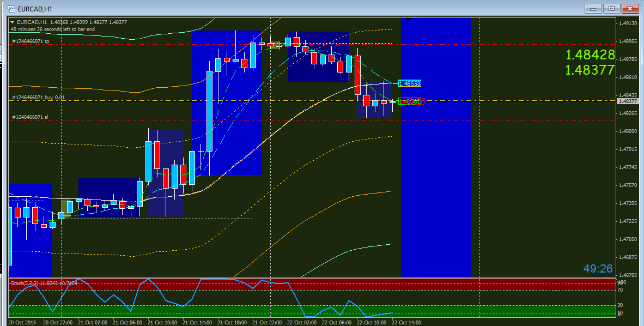Select the chart shift triangle marker at top
Image resolution: width=644 pixels, height=326 pixels.
[408, 19]
